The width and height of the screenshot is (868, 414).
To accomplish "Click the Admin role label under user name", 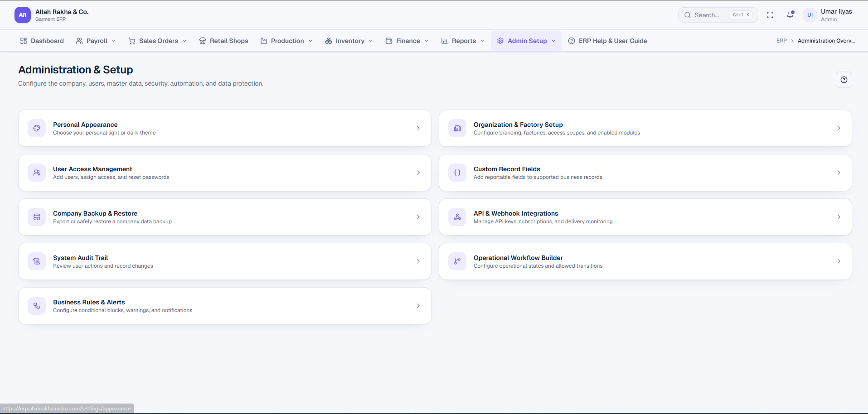I will 829,19.
